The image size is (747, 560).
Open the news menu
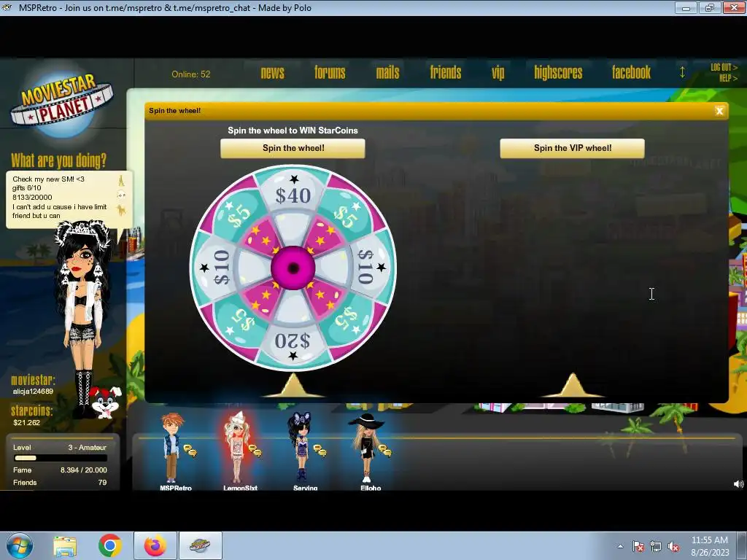(272, 72)
